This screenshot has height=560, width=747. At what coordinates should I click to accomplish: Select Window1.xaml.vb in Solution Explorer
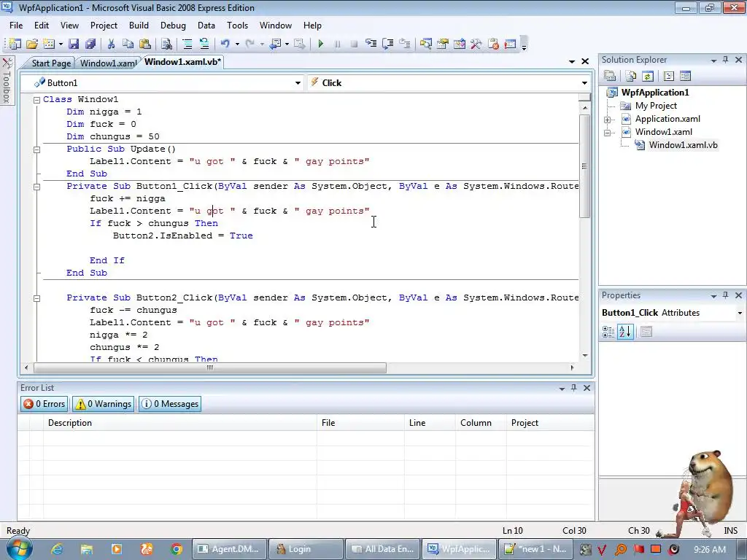683,145
